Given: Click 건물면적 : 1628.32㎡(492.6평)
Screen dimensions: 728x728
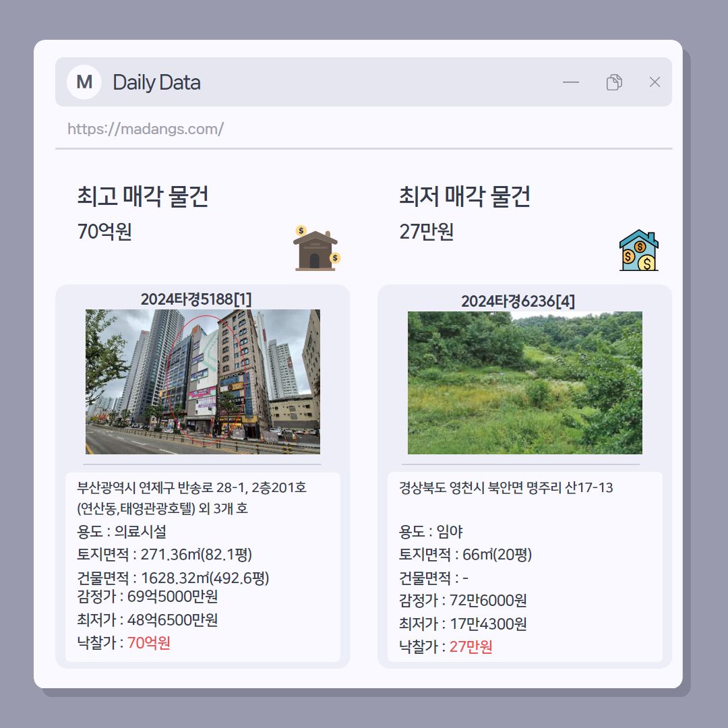Looking at the screenshot, I should coord(173,578).
